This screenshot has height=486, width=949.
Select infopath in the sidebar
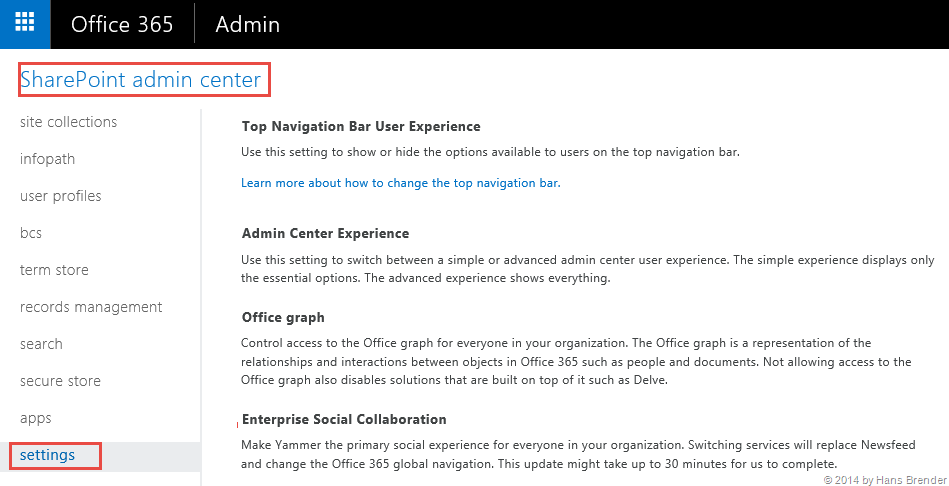[47, 159]
